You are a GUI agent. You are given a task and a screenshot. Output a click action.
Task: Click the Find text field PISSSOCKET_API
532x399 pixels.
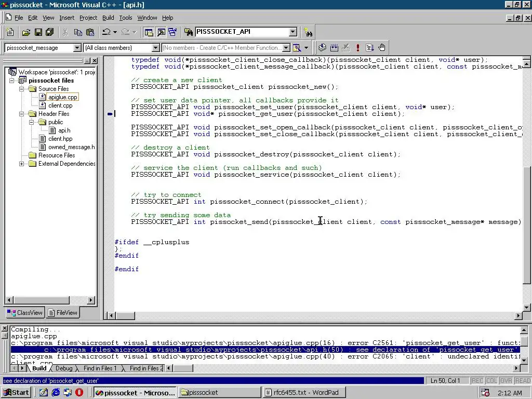point(242,32)
